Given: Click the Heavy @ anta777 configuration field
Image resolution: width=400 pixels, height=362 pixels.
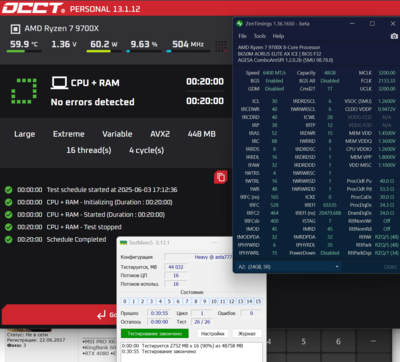Looking at the screenshot, I should tap(199, 257).
